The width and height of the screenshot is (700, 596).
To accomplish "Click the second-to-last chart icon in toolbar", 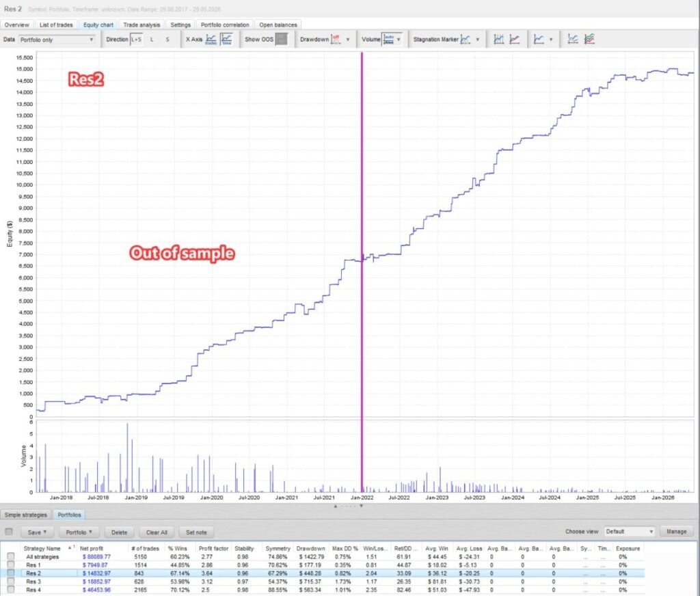I will tap(573, 40).
